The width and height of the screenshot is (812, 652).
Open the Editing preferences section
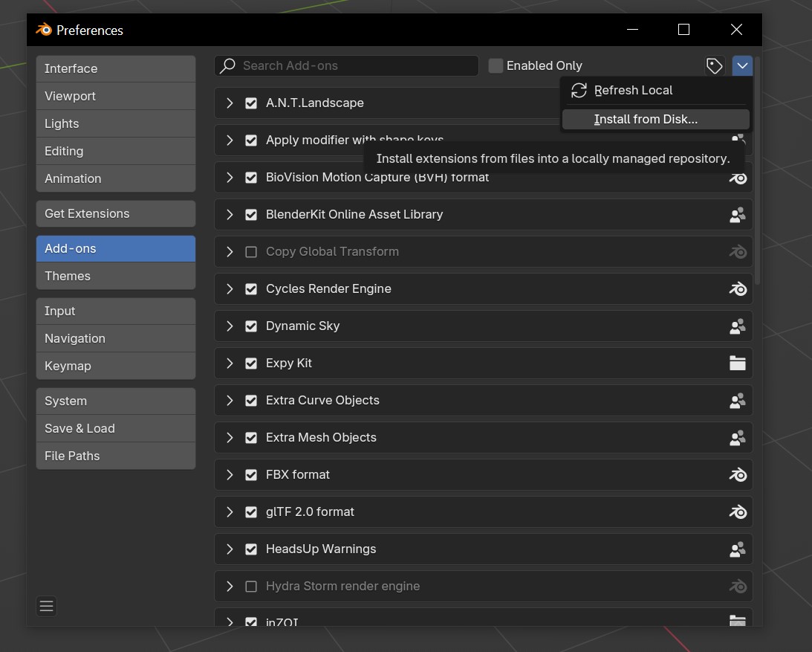coord(116,152)
